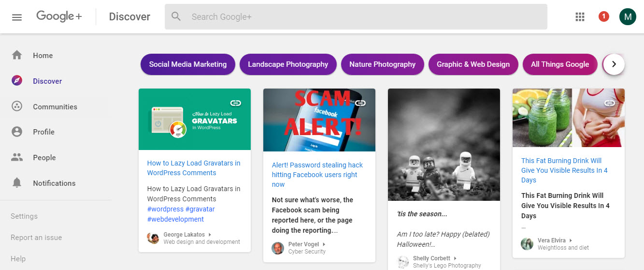Viewport: 644px width, 270px height.
Task: Open the hamburger main menu
Action: [x=17, y=17]
